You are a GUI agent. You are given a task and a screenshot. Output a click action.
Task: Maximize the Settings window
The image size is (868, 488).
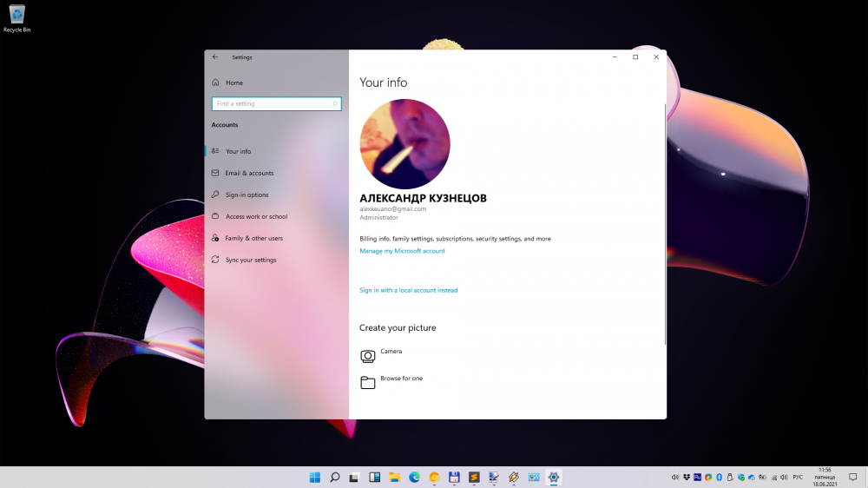635,56
